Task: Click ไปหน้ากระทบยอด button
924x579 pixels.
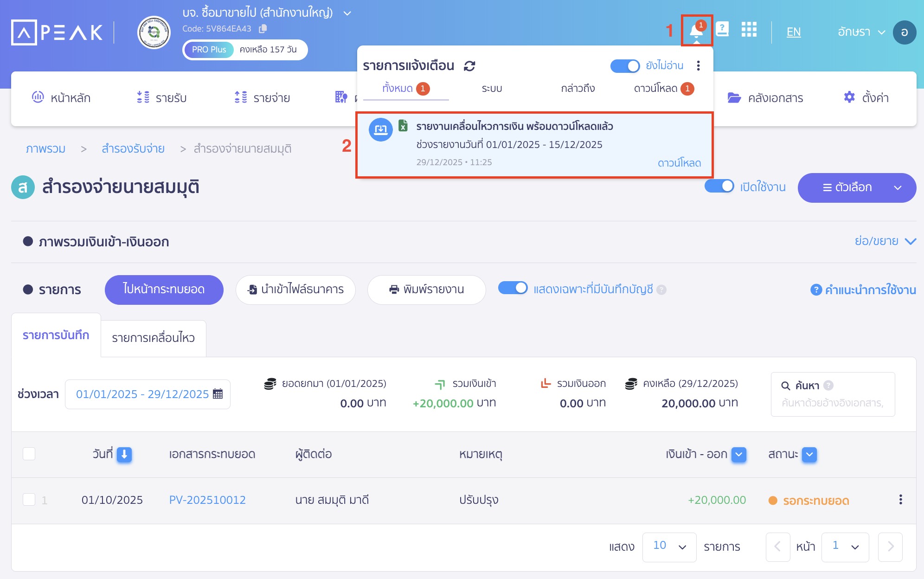Action: (x=164, y=289)
